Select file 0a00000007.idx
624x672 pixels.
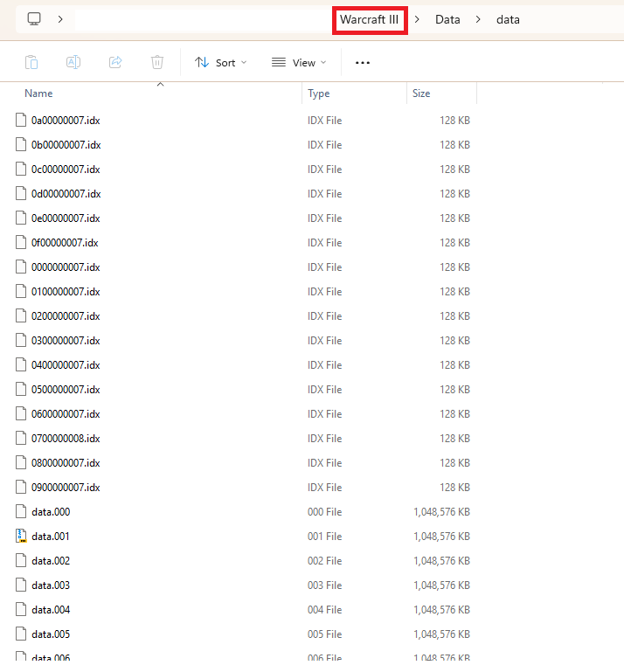66,121
